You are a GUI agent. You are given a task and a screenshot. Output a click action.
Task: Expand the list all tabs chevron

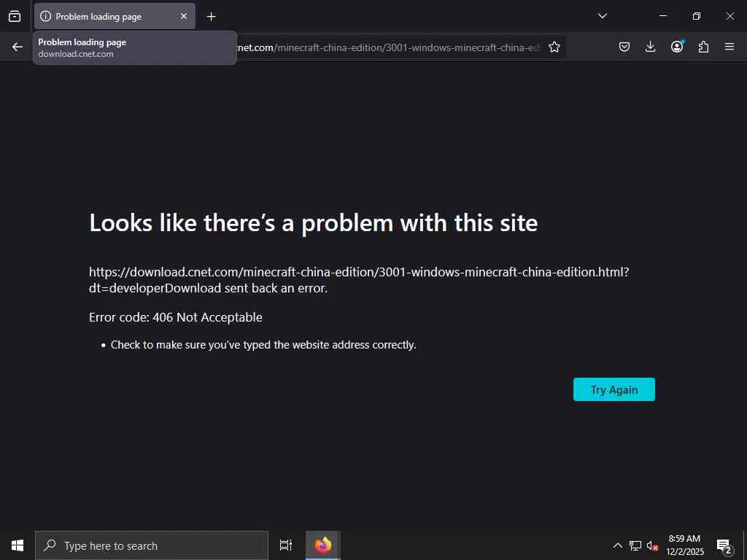[602, 16]
